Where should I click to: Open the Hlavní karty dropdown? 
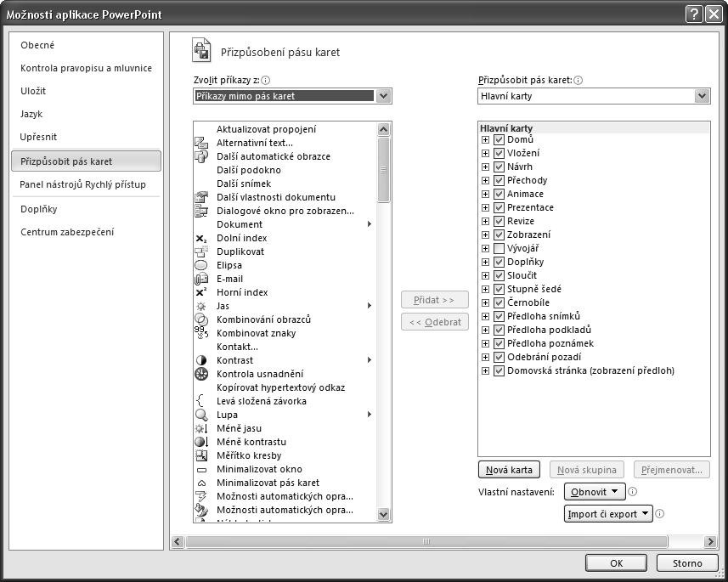(702, 96)
